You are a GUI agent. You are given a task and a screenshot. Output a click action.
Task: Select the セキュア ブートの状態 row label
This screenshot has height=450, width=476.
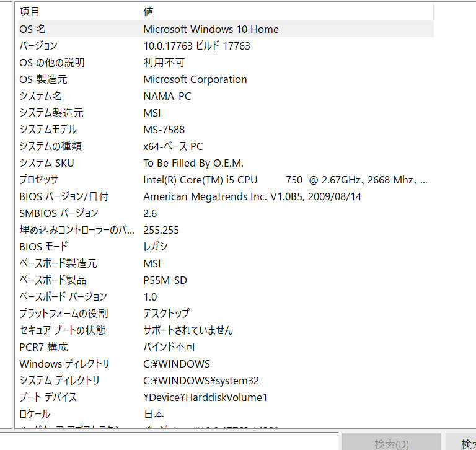point(62,330)
